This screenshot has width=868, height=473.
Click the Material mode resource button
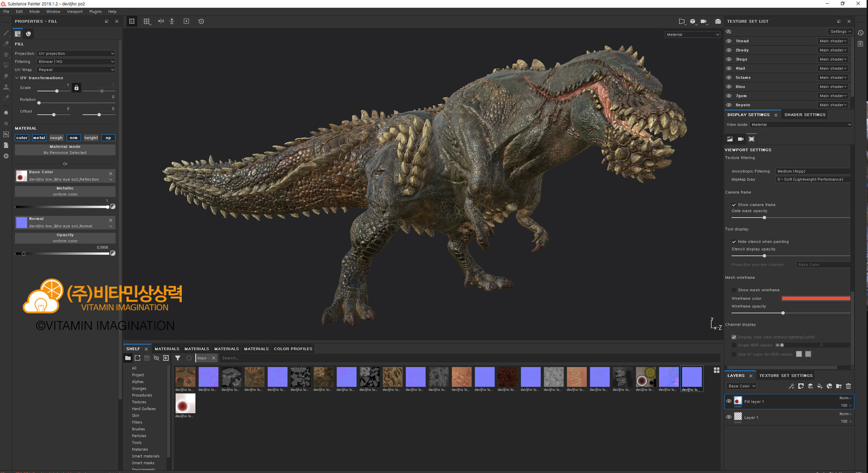[65, 150]
